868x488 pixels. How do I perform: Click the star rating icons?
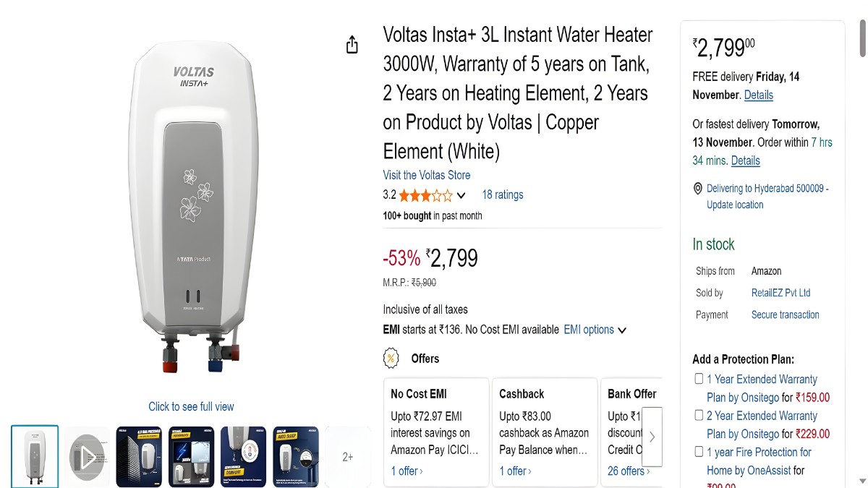pos(425,195)
